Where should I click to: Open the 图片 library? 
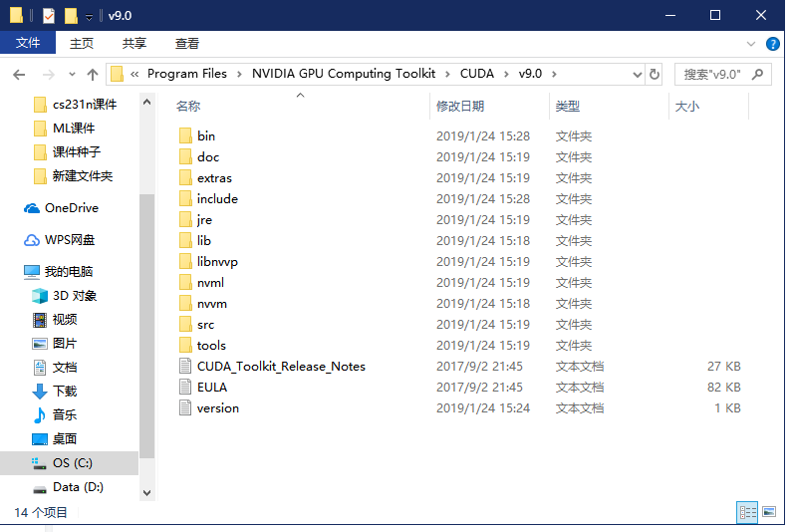click(x=55, y=344)
